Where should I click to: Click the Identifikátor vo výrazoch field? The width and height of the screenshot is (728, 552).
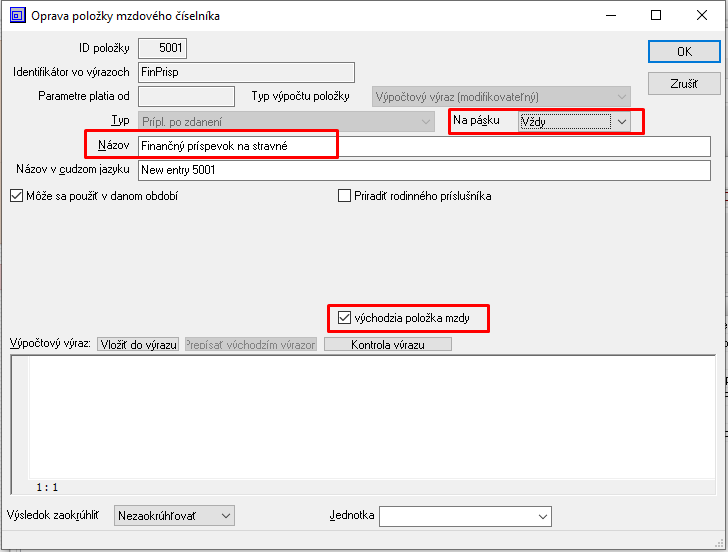tap(246, 72)
